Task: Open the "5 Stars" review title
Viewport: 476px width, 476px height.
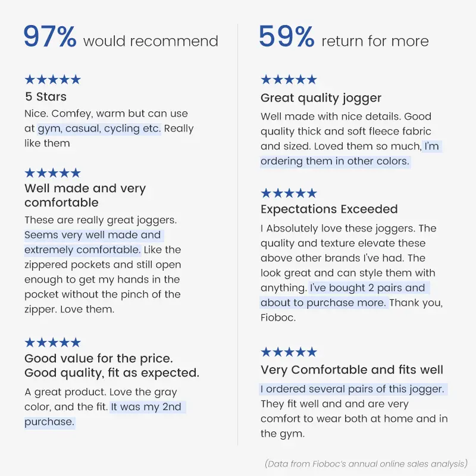Action: 46,96
